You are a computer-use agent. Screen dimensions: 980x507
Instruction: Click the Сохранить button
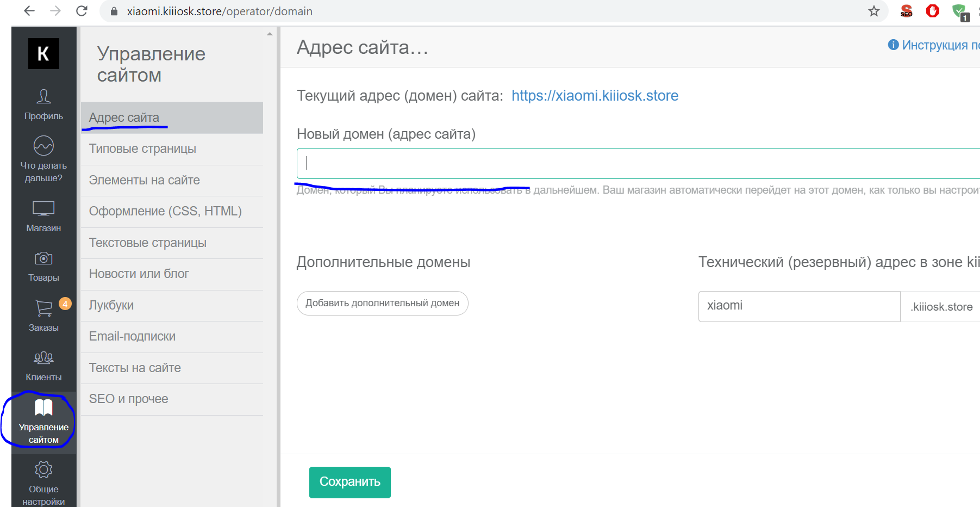pyautogui.click(x=350, y=482)
